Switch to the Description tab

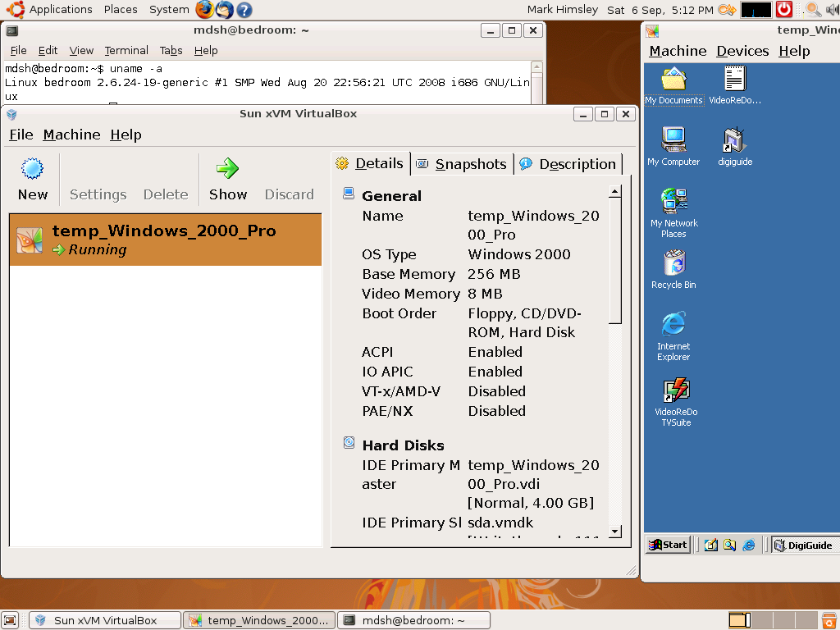tap(568, 164)
